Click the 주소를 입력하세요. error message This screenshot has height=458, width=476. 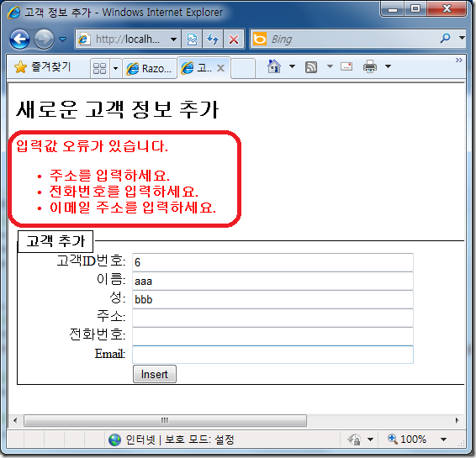coord(109,176)
